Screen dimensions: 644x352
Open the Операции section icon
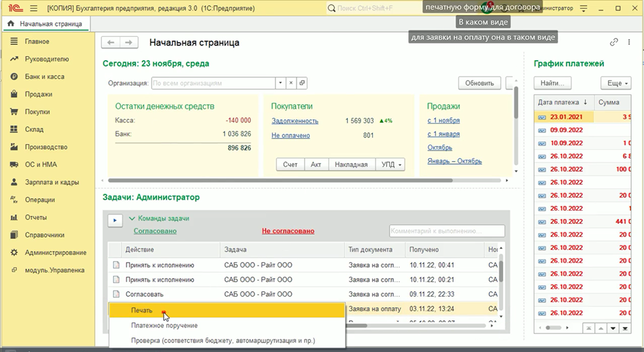14,200
